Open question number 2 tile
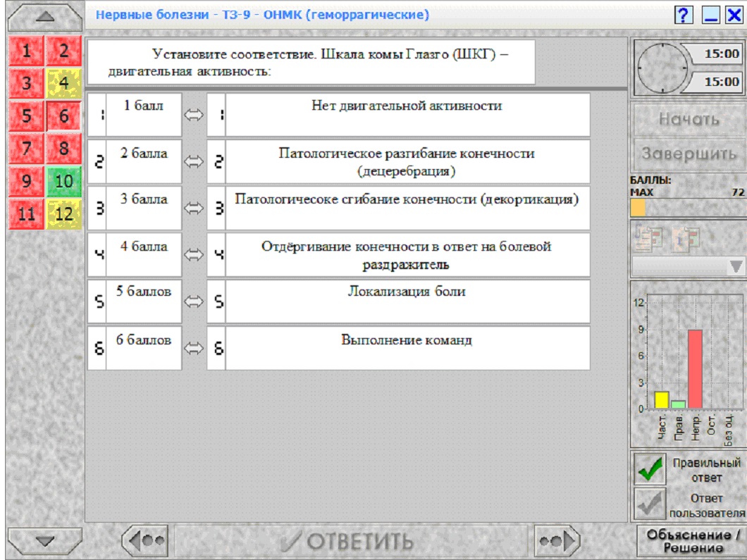747x560 pixels. point(64,51)
